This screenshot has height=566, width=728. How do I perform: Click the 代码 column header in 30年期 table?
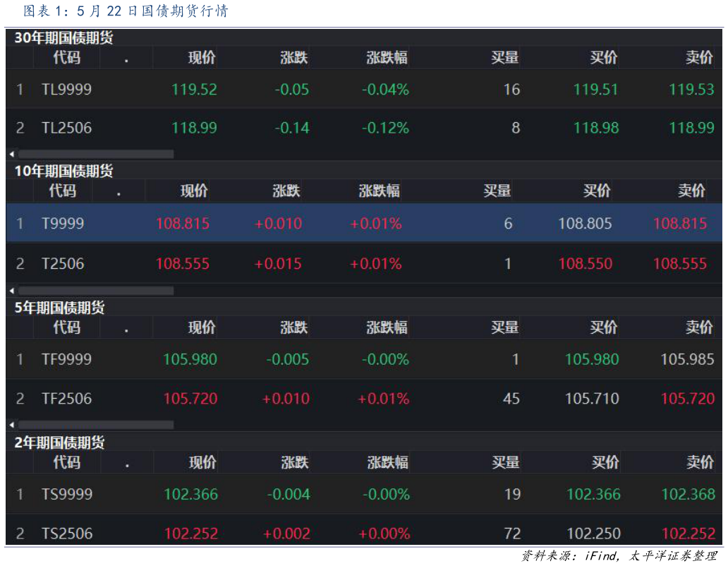tap(67, 57)
